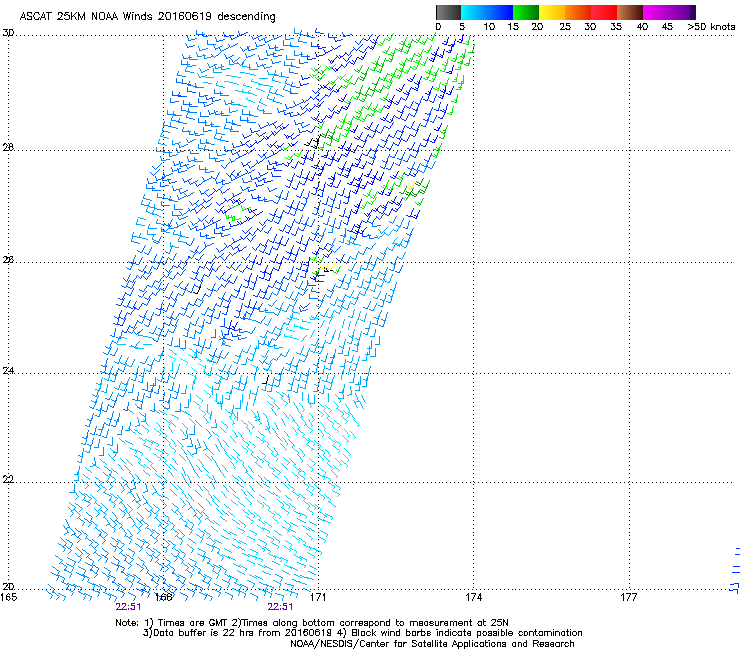740x650 pixels.
Task: Click the '10' value under the color scale
Action: pyautogui.click(x=489, y=27)
